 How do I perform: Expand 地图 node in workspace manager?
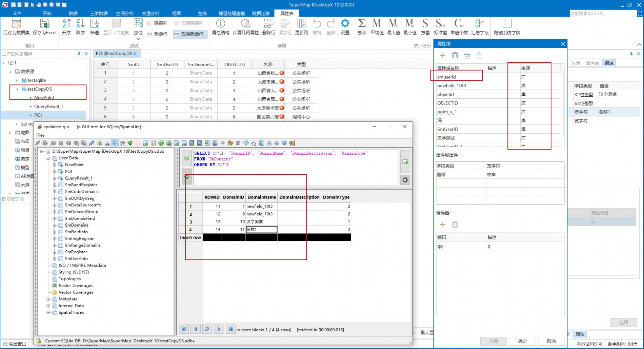point(10,133)
